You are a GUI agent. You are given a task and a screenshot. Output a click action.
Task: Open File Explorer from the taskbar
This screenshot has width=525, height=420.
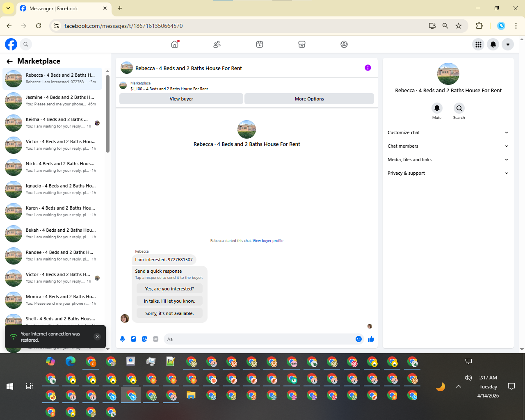click(x=191, y=395)
